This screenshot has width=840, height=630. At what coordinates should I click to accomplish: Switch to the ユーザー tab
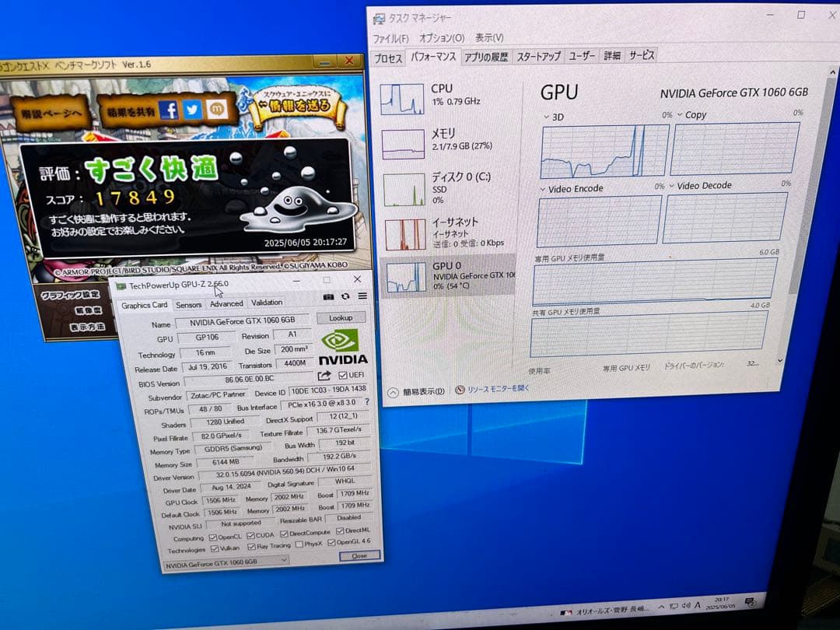point(581,56)
